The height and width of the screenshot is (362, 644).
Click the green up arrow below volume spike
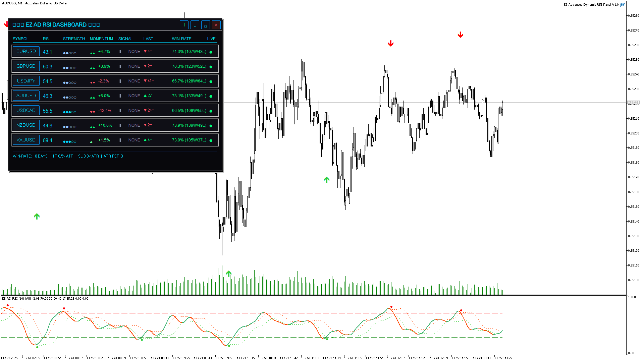pos(228,274)
